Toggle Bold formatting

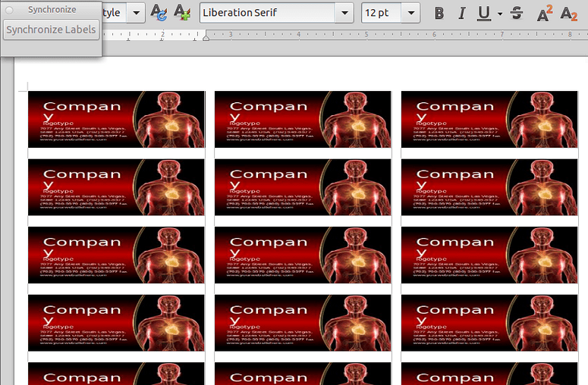tap(439, 13)
